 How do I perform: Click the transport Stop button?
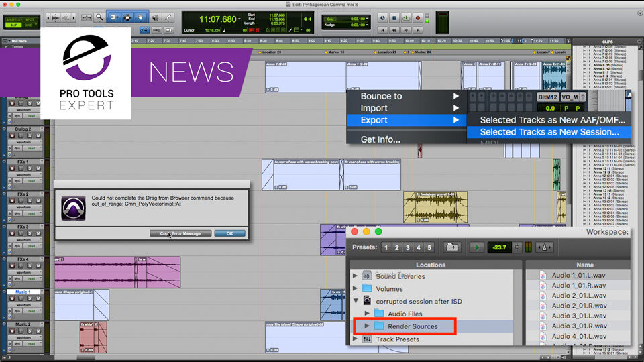pyautogui.click(x=394, y=18)
